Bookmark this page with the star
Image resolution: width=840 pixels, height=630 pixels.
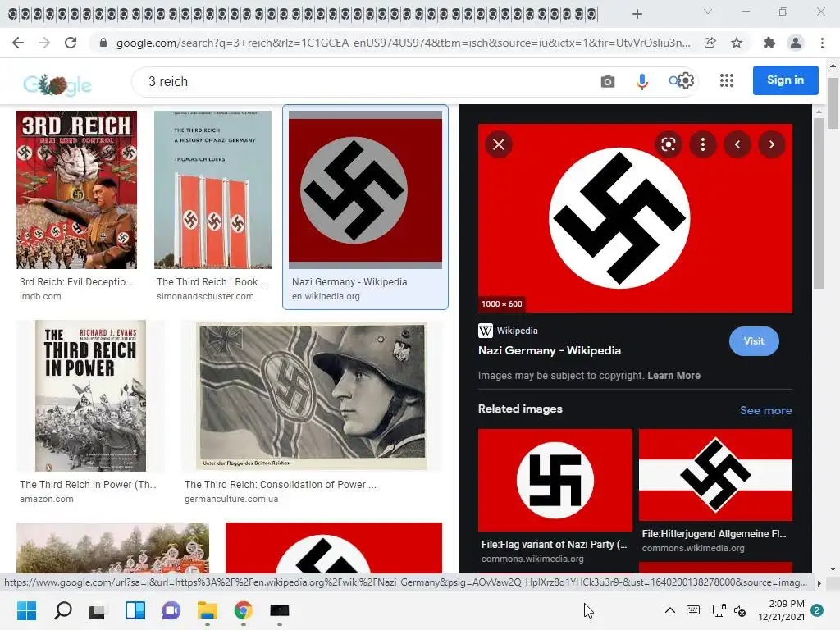click(737, 43)
